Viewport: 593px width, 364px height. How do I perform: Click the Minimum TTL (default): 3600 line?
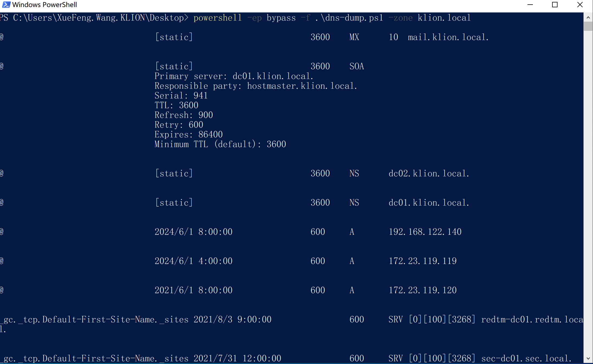pos(220,144)
